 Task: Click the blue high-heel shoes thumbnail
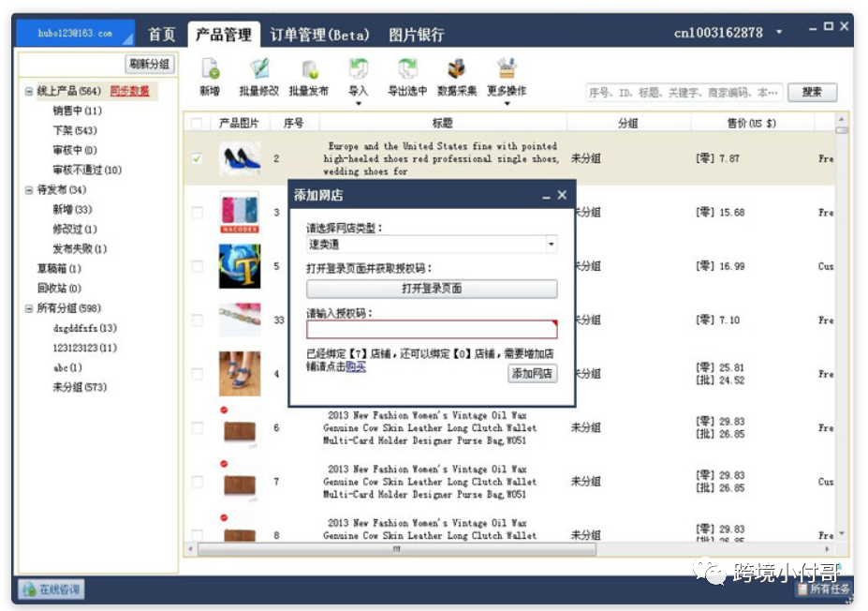coord(240,158)
